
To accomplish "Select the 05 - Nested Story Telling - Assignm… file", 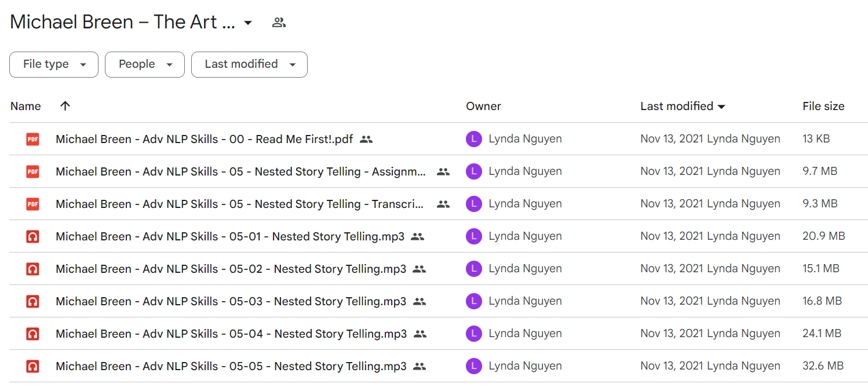I will (x=241, y=171).
